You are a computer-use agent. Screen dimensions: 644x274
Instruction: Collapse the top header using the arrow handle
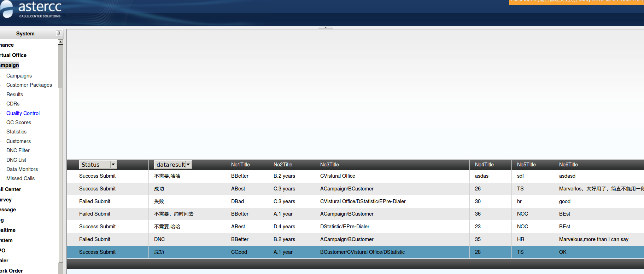pos(325,28)
